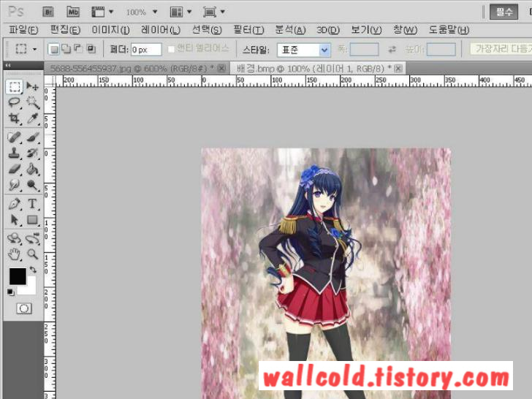Select the Brush tool
This screenshot has height=399, width=532.
tap(33, 137)
